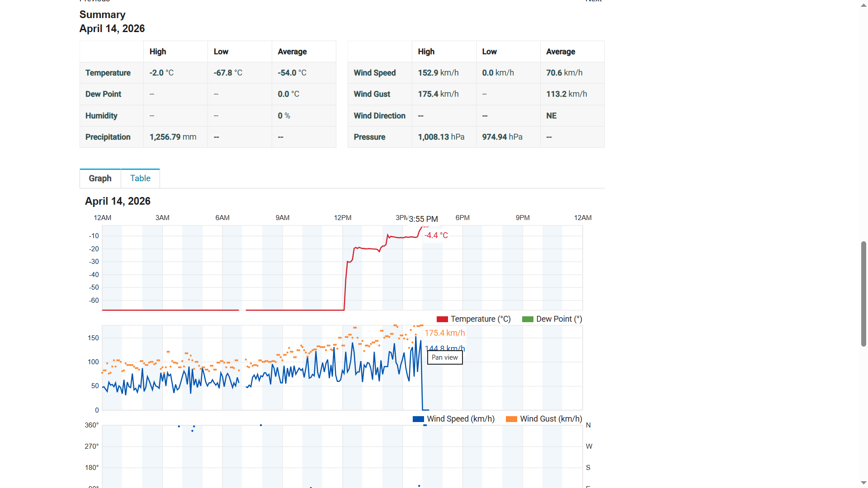Screen dimensions: 868x488
Task: Click the scrollbar down arrow
Action: 863,483
